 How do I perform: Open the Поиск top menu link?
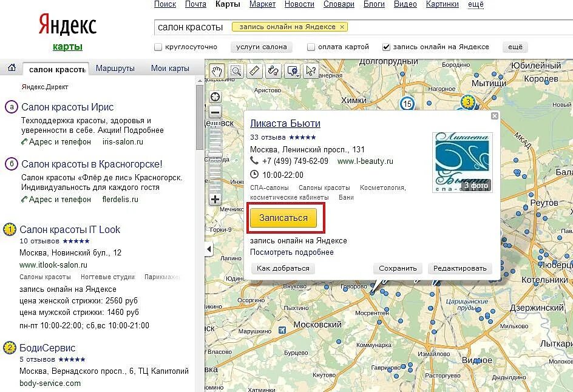pyautogui.click(x=165, y=4)
